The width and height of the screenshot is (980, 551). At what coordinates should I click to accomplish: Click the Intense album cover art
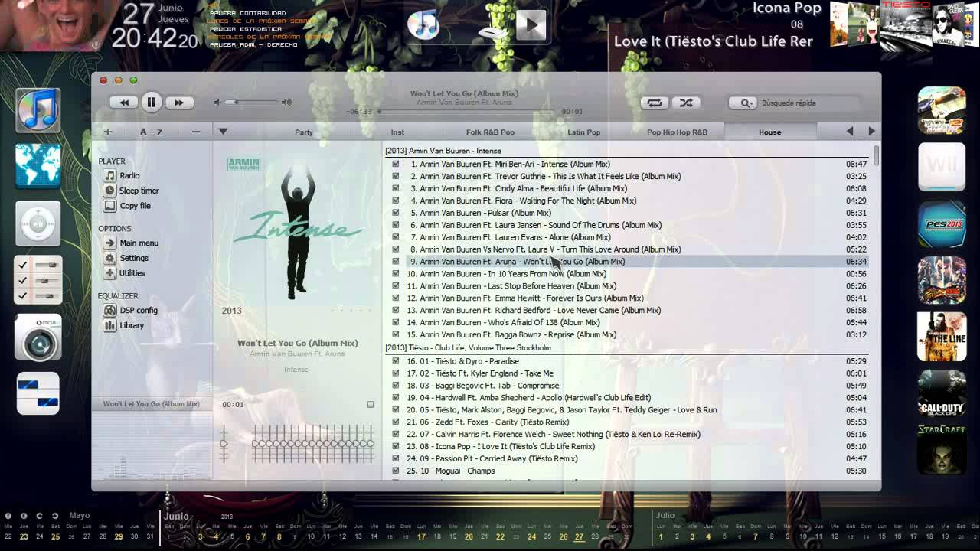point(297,227)
